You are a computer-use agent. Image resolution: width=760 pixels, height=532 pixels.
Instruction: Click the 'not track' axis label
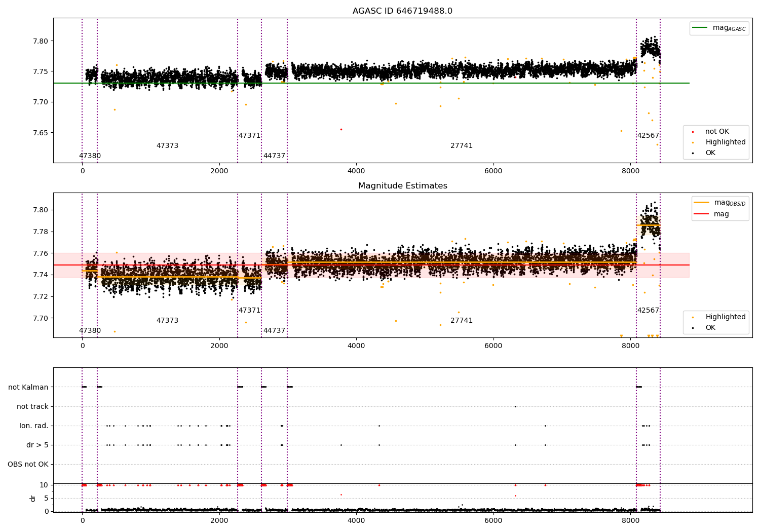click(x=32, y=406)
